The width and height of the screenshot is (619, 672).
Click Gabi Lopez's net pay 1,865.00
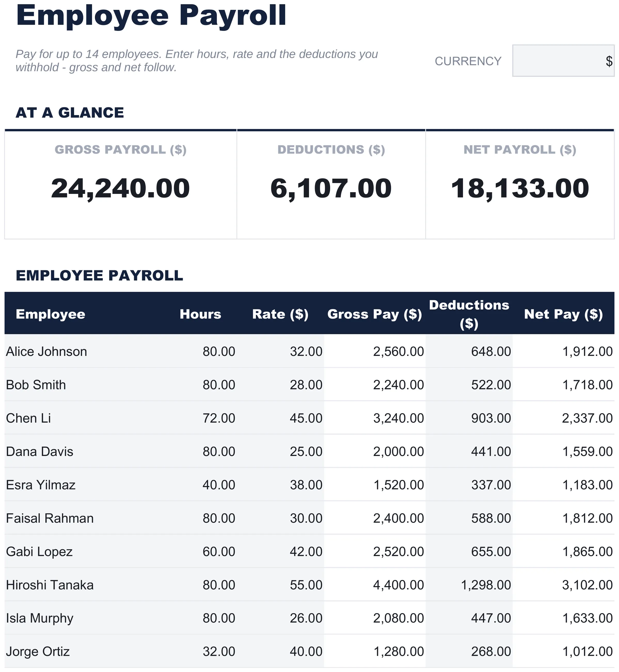pos(588,552)
